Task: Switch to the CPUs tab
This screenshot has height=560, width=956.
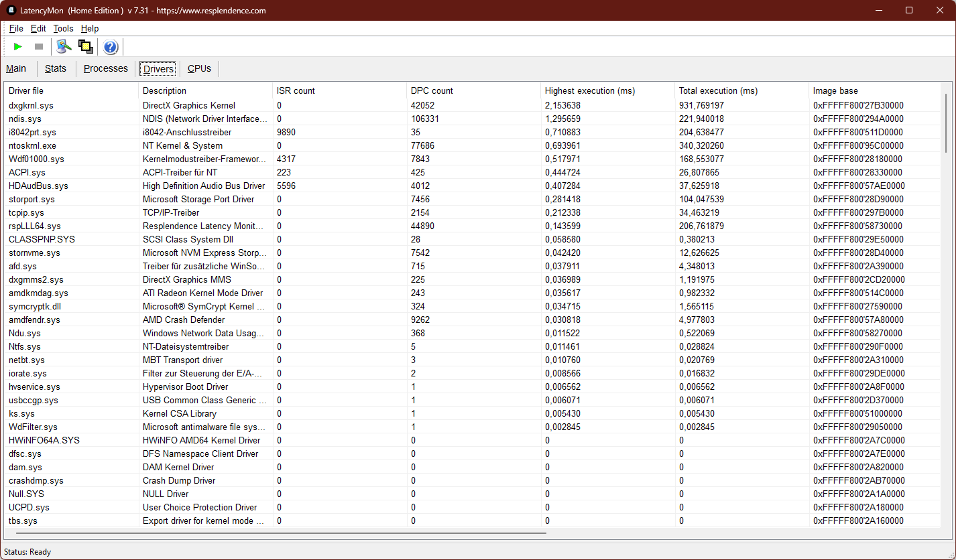Action: pos(199,68)
